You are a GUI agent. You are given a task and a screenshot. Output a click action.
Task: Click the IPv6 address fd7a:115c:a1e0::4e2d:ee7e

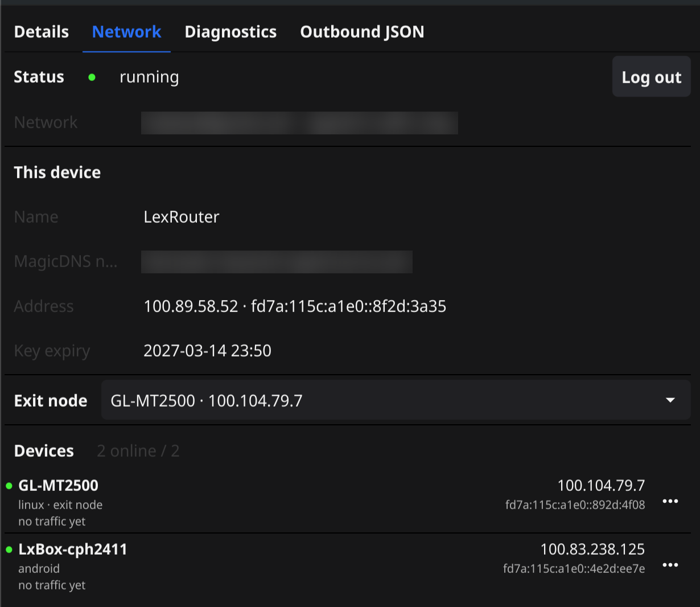(574, 568)
